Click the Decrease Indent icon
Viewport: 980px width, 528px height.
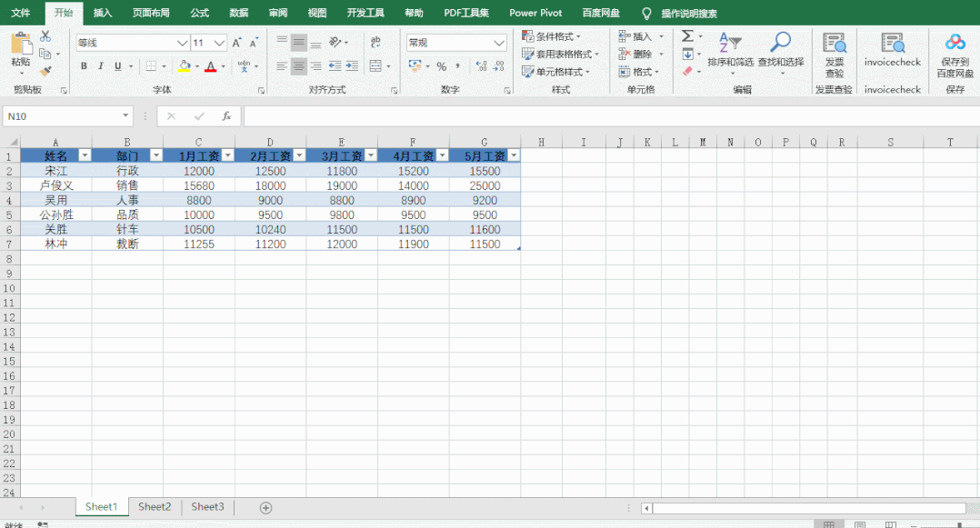[335, 66]
